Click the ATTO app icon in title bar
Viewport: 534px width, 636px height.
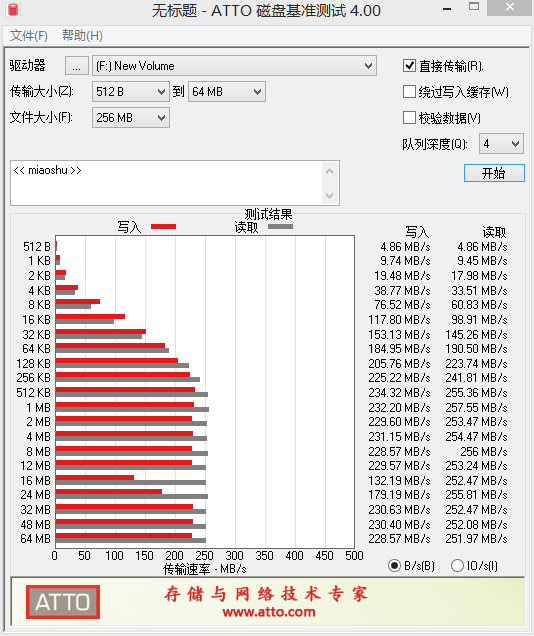click(13, 9)
